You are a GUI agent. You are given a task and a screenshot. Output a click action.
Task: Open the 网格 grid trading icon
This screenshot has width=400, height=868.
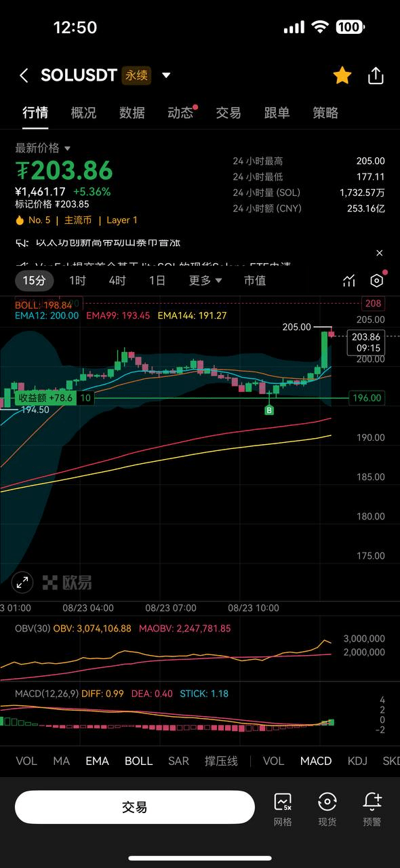coord(283,809)
